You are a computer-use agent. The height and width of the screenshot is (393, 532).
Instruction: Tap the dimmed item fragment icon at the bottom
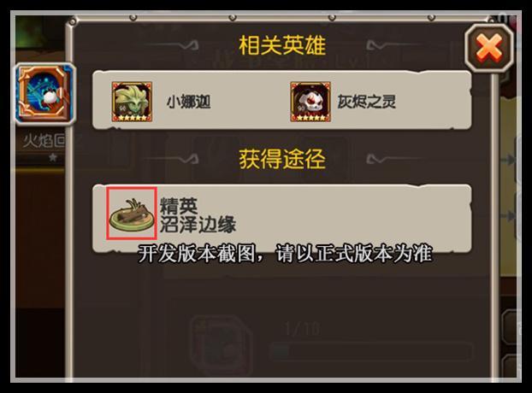click(220, 344)
